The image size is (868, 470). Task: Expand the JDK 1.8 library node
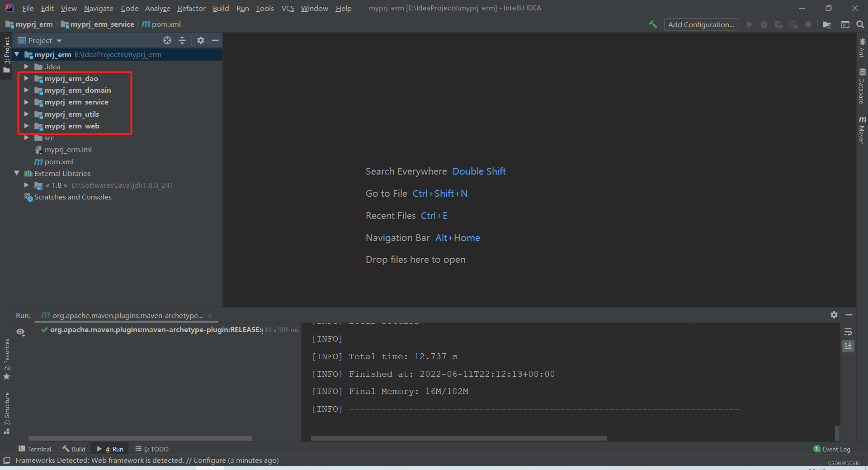point(27,185)
